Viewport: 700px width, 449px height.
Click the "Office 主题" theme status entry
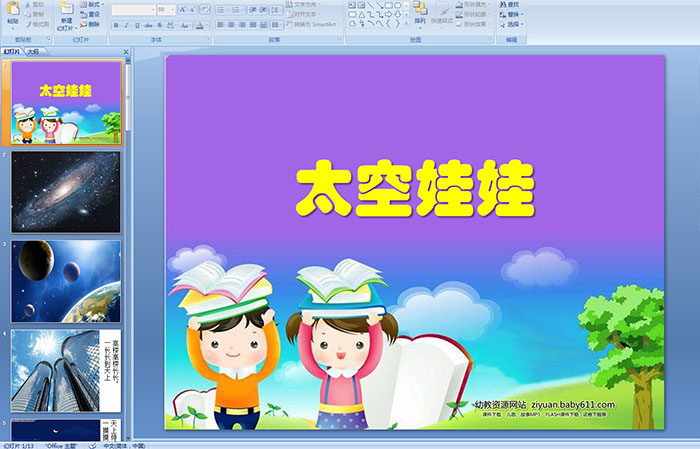[61, 446]
